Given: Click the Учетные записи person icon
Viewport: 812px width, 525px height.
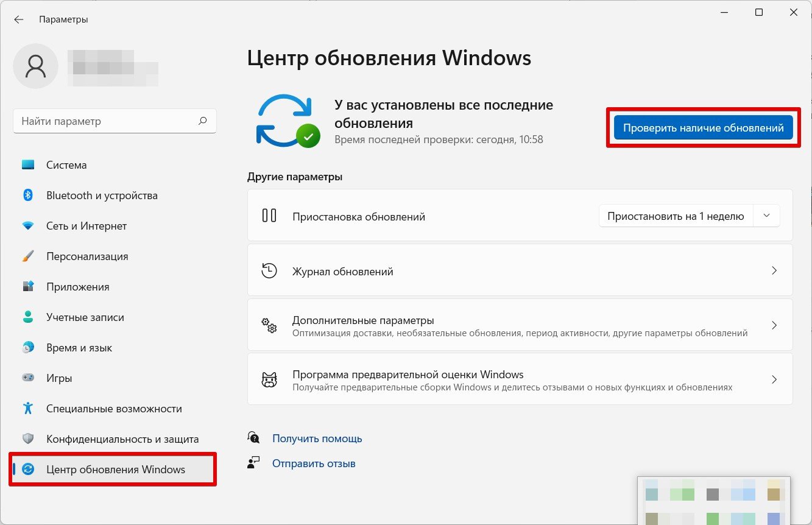Looking at the screenshot, I should [28, 317].
